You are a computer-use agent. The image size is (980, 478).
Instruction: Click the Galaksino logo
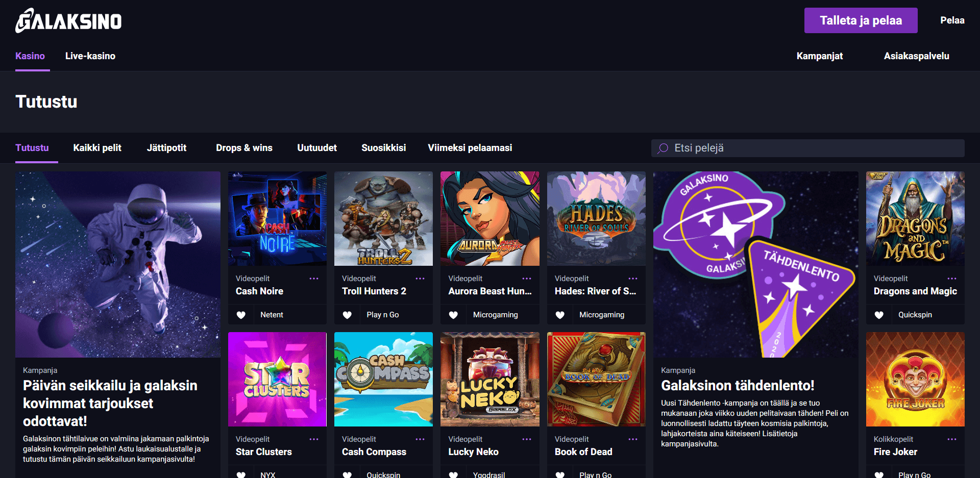pyautogui.click(x=69, y=20)
